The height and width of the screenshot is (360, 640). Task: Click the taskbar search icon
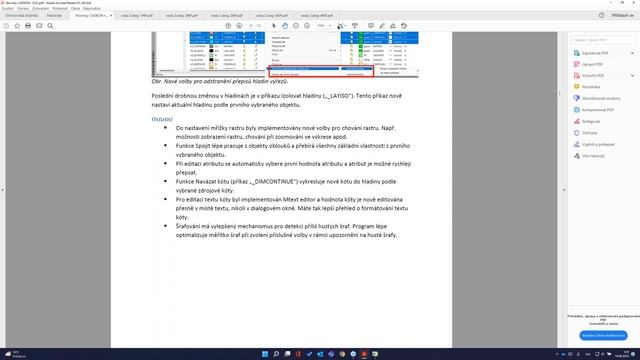click(x=276, y=354)
